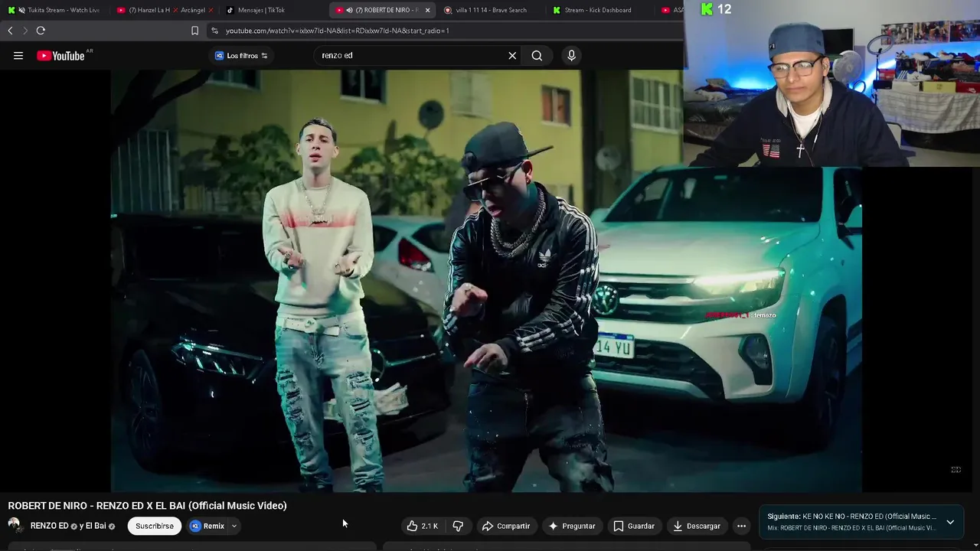Switch to the Hanzel La H tab
The height and width of the screenshot is (551, 980).
point(165,10)
